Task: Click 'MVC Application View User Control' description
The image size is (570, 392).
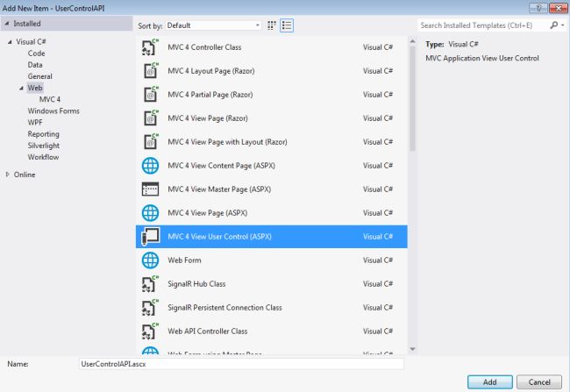Action: [x=482, y=58]
